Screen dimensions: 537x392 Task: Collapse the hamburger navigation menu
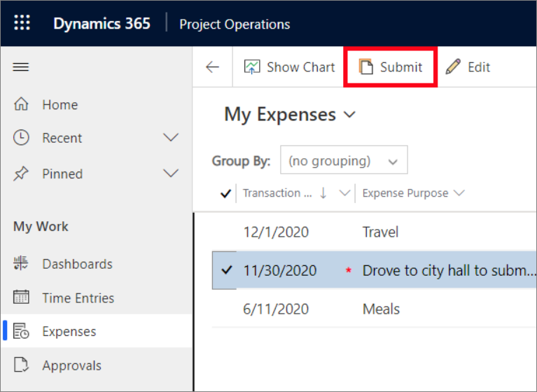(21, 66)
